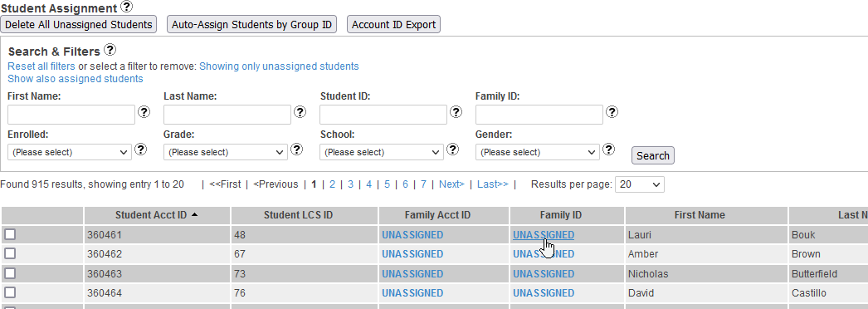Focus the Last Name input field

point(227,115)
